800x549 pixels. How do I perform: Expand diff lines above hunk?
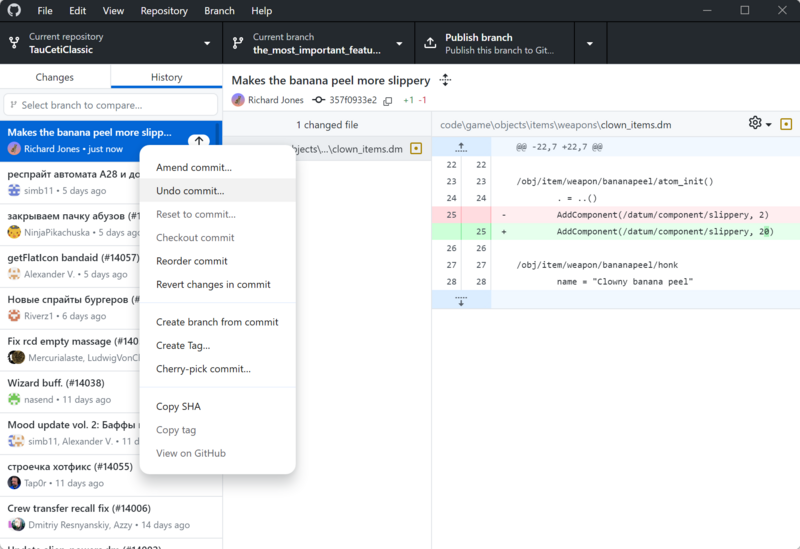[461, 147]
